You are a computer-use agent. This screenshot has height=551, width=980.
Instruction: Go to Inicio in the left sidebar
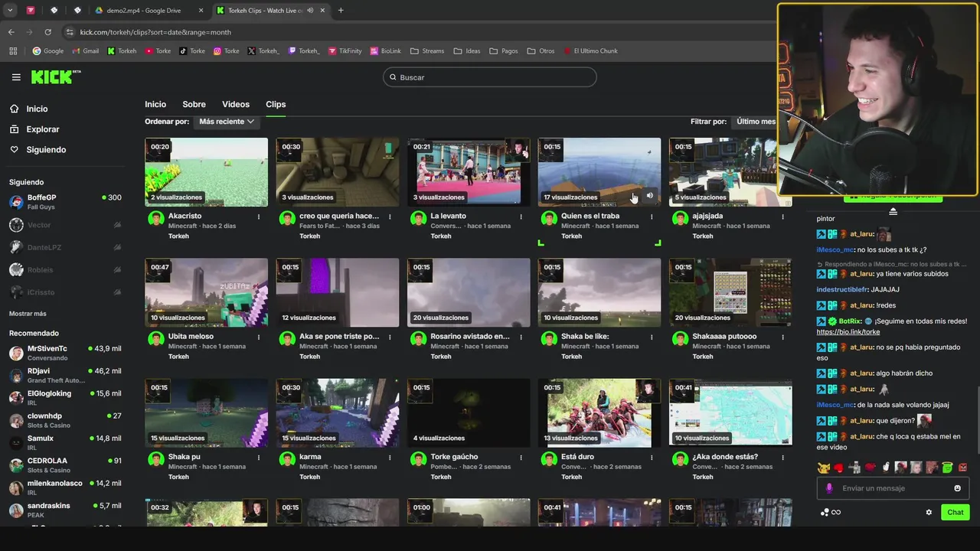[37, 109]
